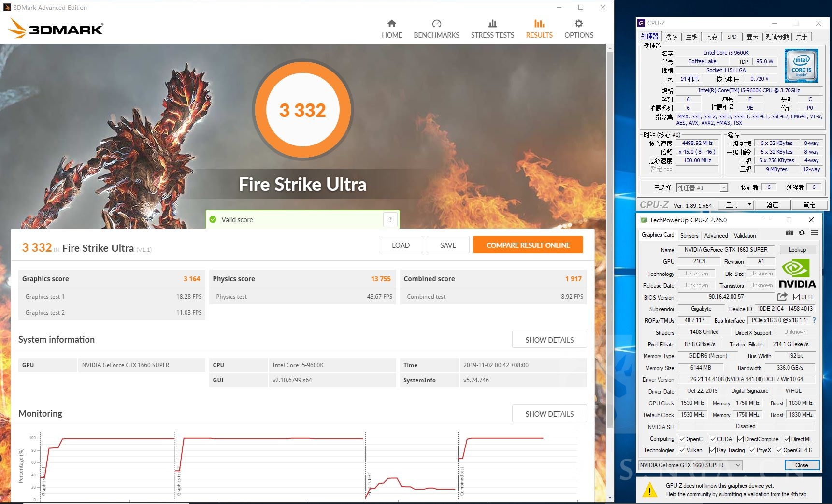
Task: Click the 3DMark title bar icon
Action: tap(7, 7)
